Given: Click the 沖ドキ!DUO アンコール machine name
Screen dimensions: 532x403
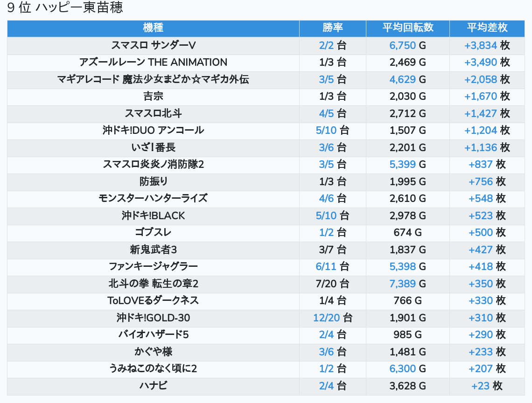Looking at the screenshot, I should [x=153, y=130].
